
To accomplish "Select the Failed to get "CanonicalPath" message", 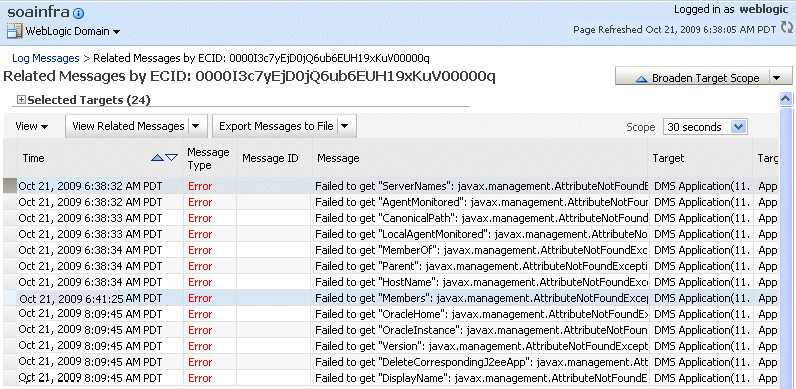I will 481,218.
